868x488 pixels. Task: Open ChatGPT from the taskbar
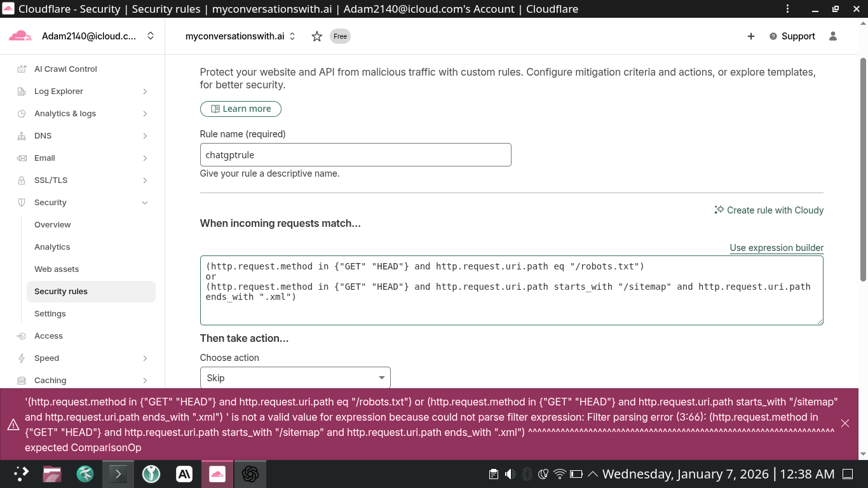(x=250, y=474)
